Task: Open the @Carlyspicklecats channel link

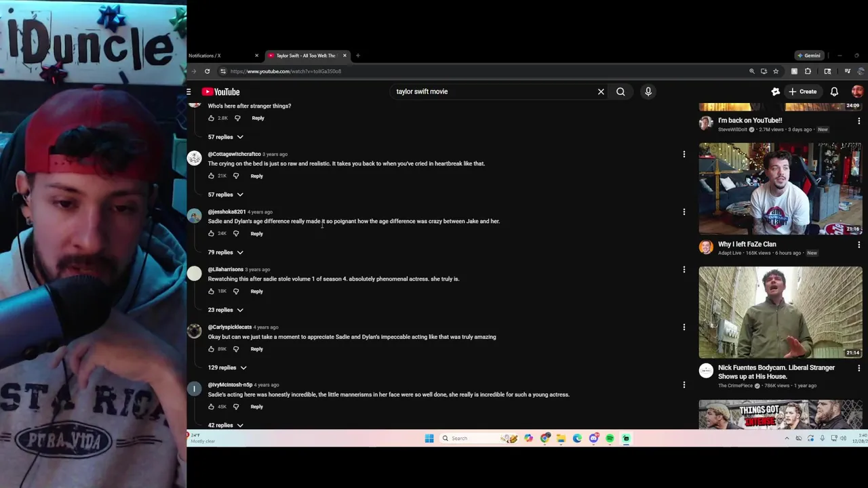Action: (x=229, y=327)
